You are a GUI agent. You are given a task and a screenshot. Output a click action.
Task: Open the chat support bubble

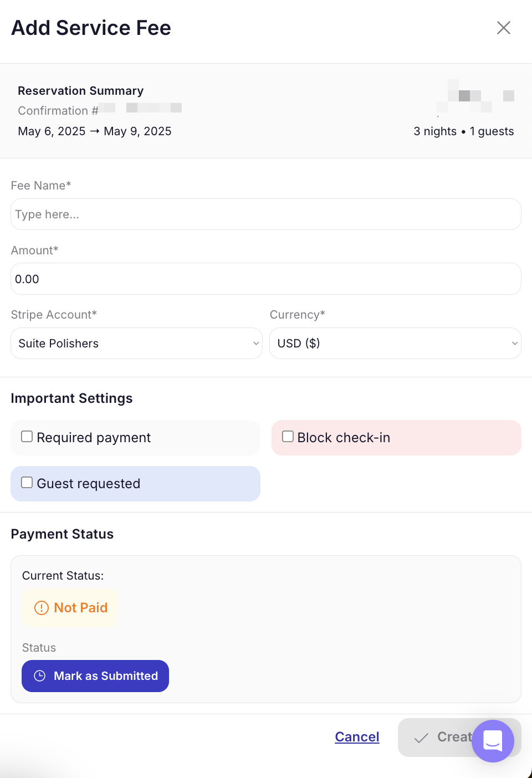(493, 741)
